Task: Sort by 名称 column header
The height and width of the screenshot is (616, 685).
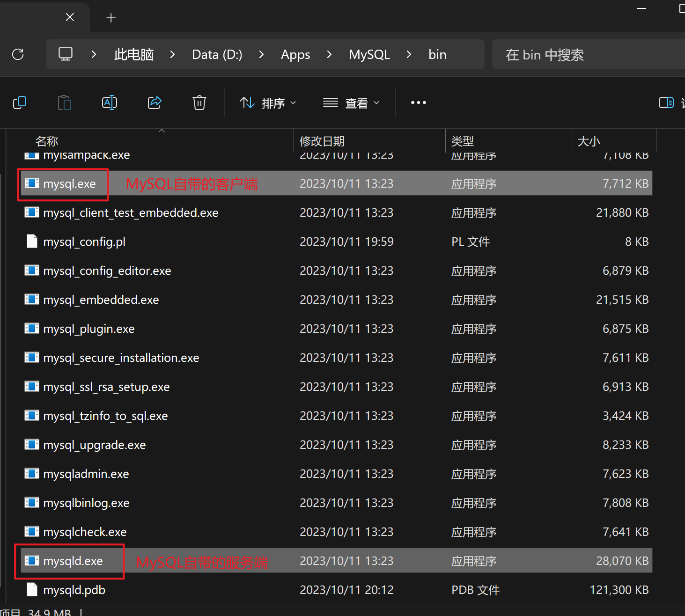Action: [47, 141]
